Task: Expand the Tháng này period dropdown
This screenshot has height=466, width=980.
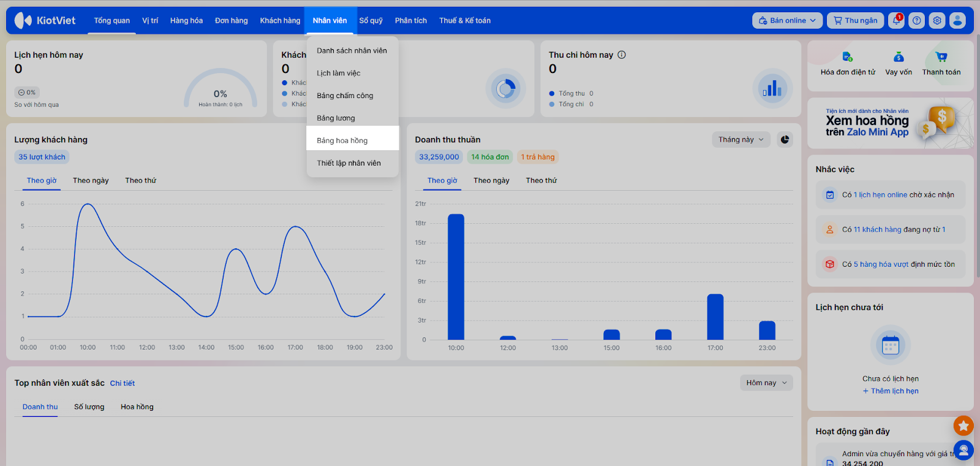Action: (x=741, y=140)
